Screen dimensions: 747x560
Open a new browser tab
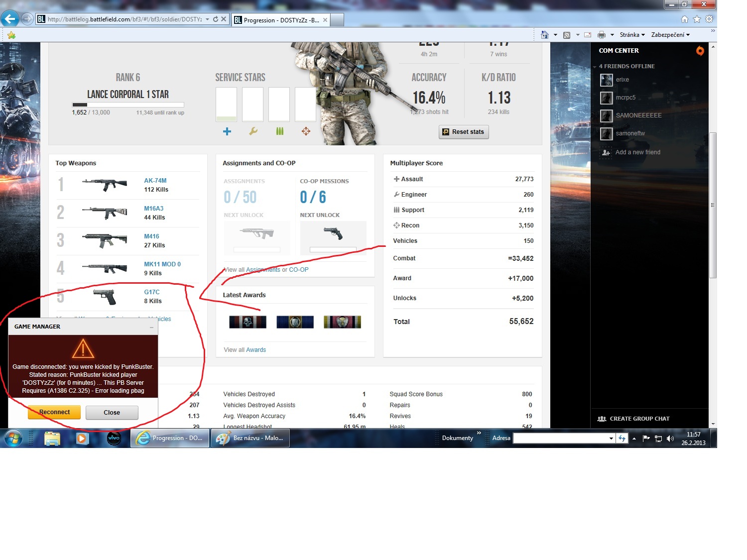337,20
